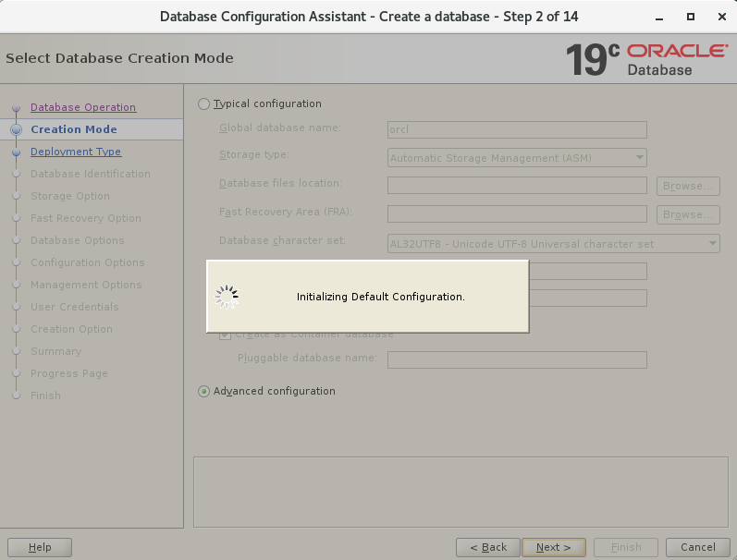Click the Finish step in sidebar
This screenshot has height=560, width=737.
point(45,396)
